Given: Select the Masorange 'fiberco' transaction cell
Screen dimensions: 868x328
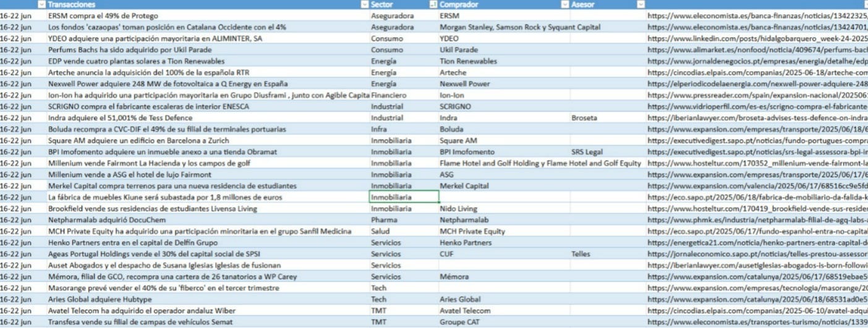Looking at the screenshot, I should (x=208, y=288).
